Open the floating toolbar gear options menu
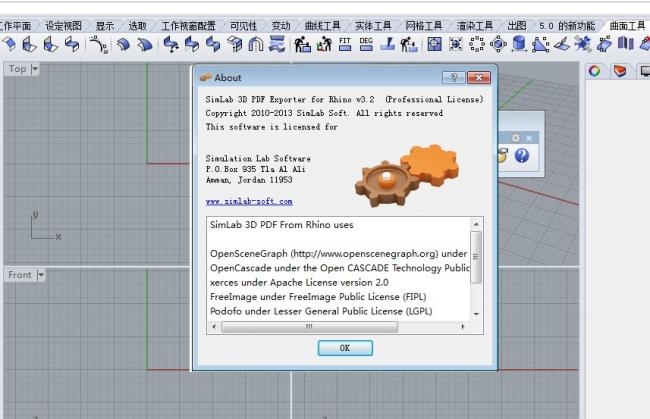 pyautogui.click(x=515, y=137)
